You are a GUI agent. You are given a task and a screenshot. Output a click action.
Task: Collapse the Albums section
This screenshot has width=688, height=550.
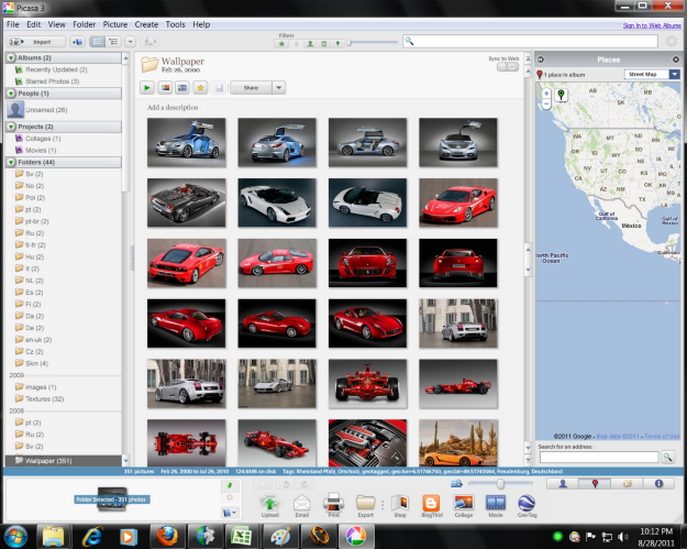click(11, 58)
